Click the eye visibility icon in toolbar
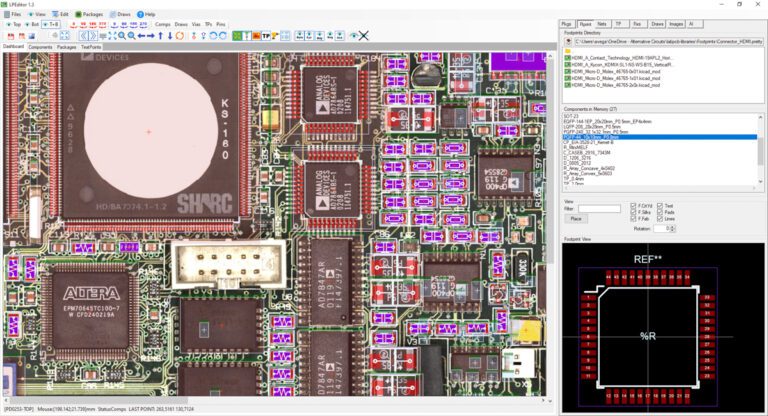Viewport: 768px width, 416px height. point(353,36)
